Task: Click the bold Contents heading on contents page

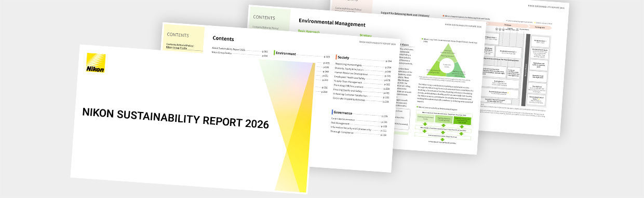Action: point(223,38)
